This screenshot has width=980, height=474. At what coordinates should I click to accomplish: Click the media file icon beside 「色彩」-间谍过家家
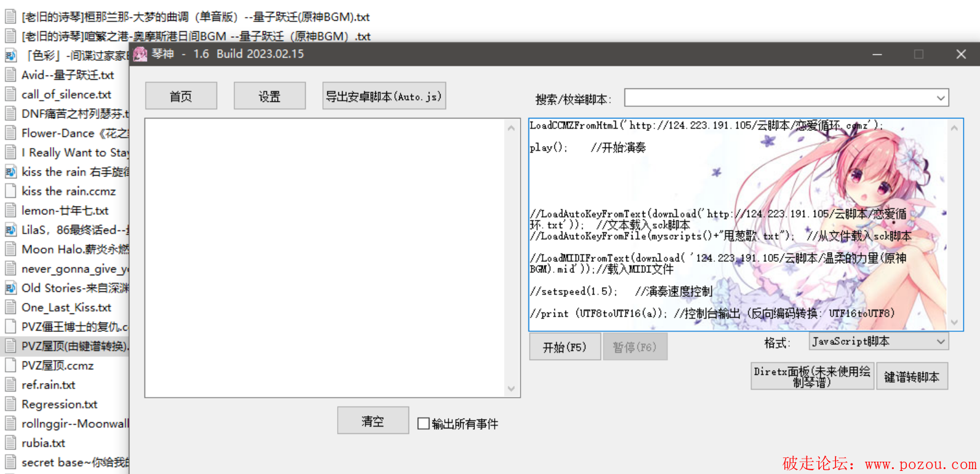point(10,56)
